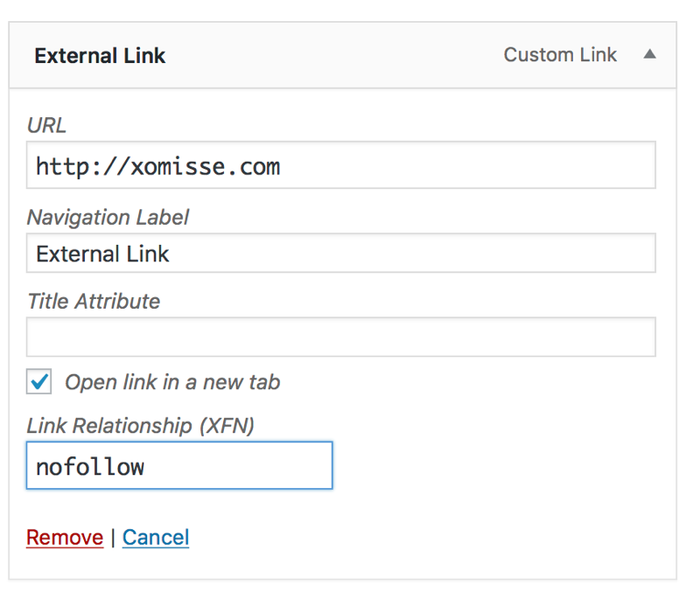
Task: Click the http://xomisse.com text in URL field
Action: tap(157, 167)
